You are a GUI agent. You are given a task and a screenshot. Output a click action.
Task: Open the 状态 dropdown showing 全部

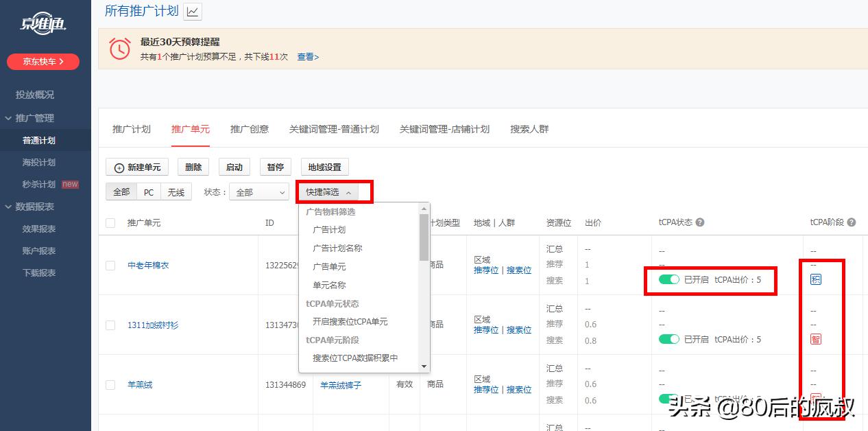click(258, 192)
